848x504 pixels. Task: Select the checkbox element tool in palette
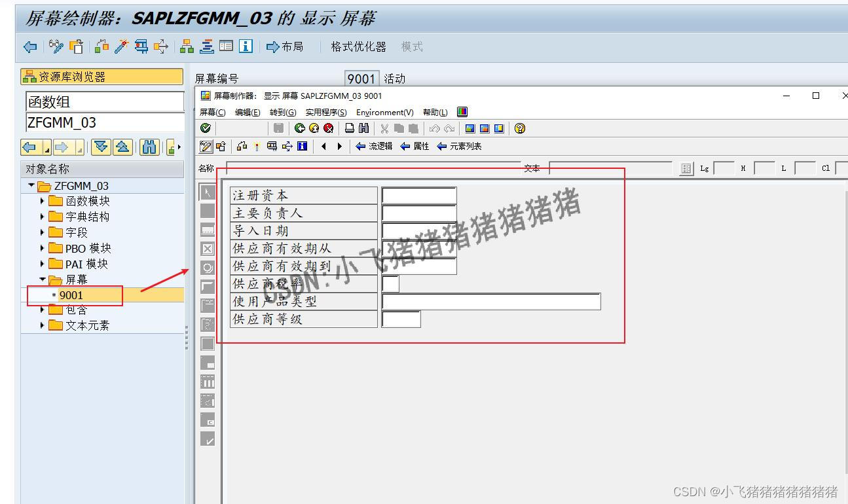click(207, 249)
